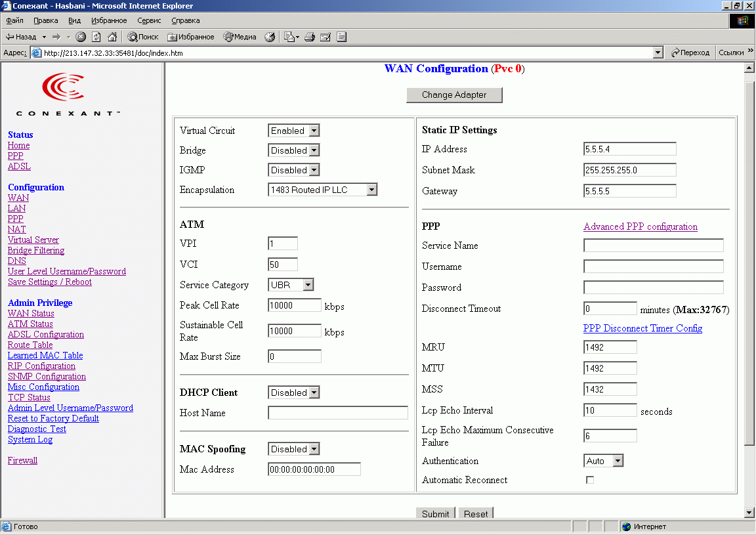The height and width of the screenshot is (535, 756).
Task: Open the Virtual Circuit dropdown
Action: coord(293,130)
